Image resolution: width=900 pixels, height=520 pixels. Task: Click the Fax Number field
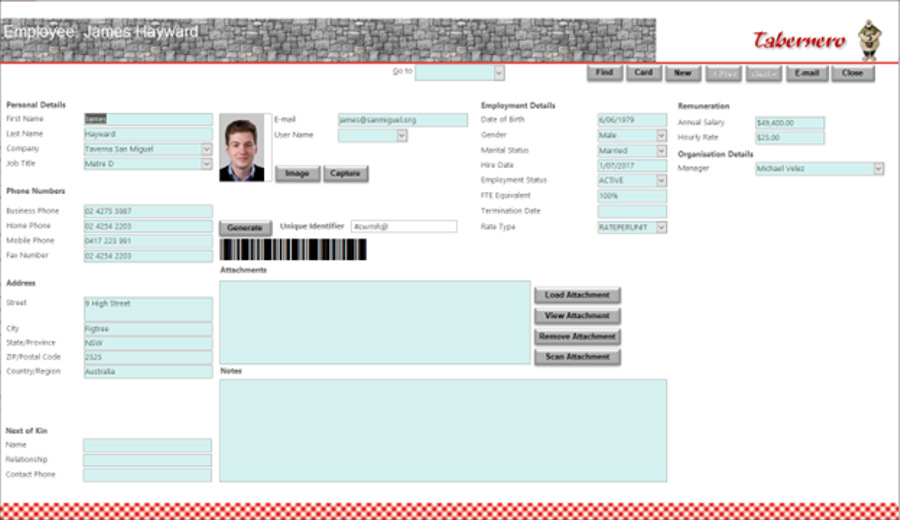coord(148,256)
